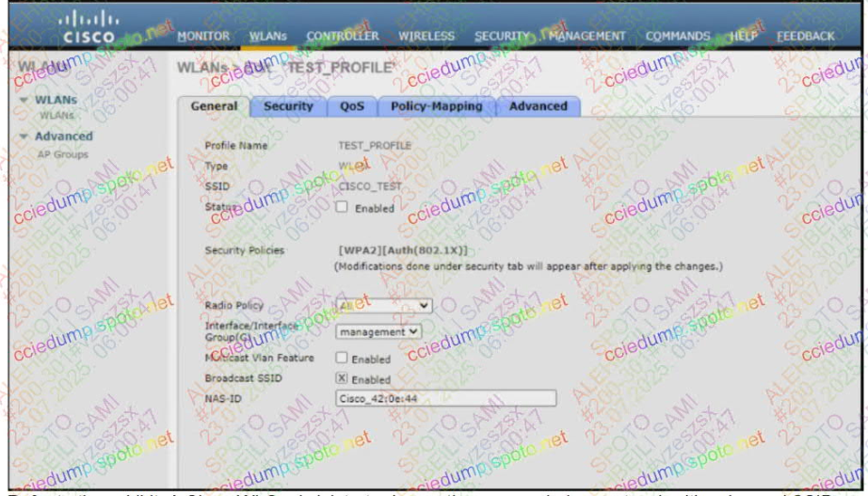Select WLANs sub-item in sidebar
868x496 pixels.
click(x=56, y=115)
